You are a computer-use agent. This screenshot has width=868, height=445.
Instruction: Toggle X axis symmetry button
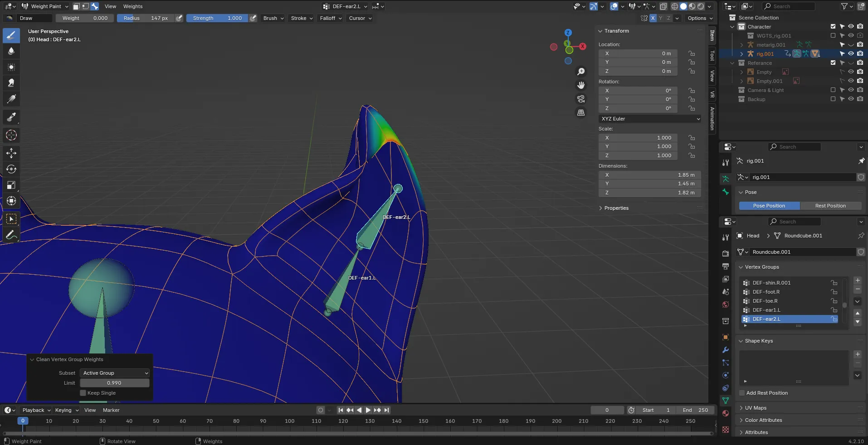653,18
